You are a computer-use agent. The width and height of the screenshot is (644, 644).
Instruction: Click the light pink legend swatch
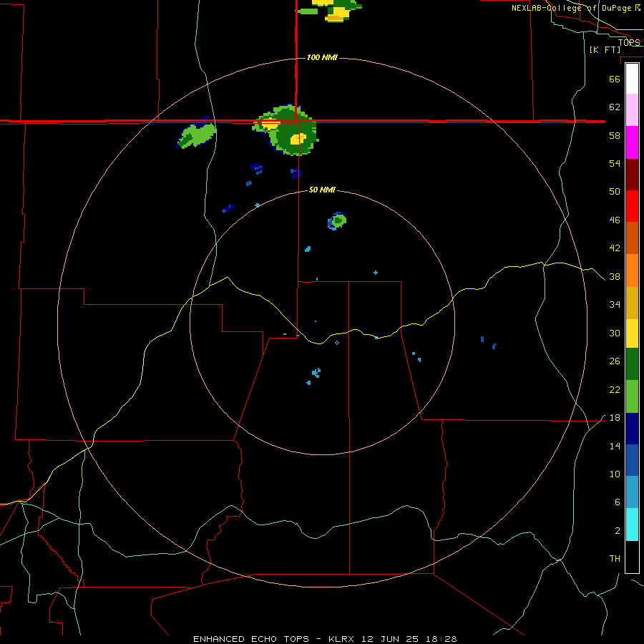click(x=632, y=110)
